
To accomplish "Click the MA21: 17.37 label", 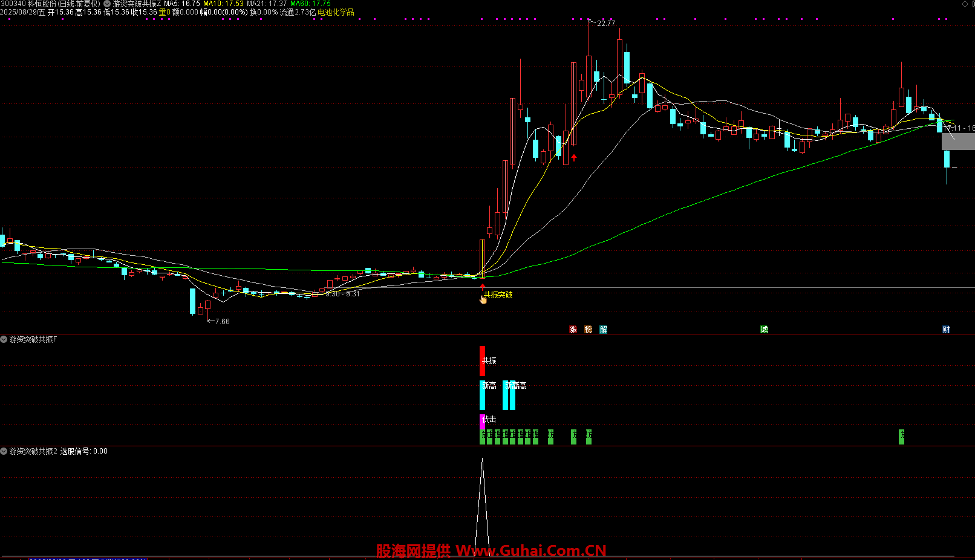I will [x=267, y=4].
